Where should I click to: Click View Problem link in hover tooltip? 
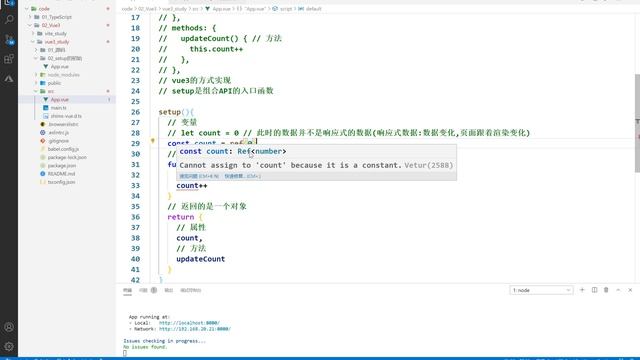coord(199,176)
